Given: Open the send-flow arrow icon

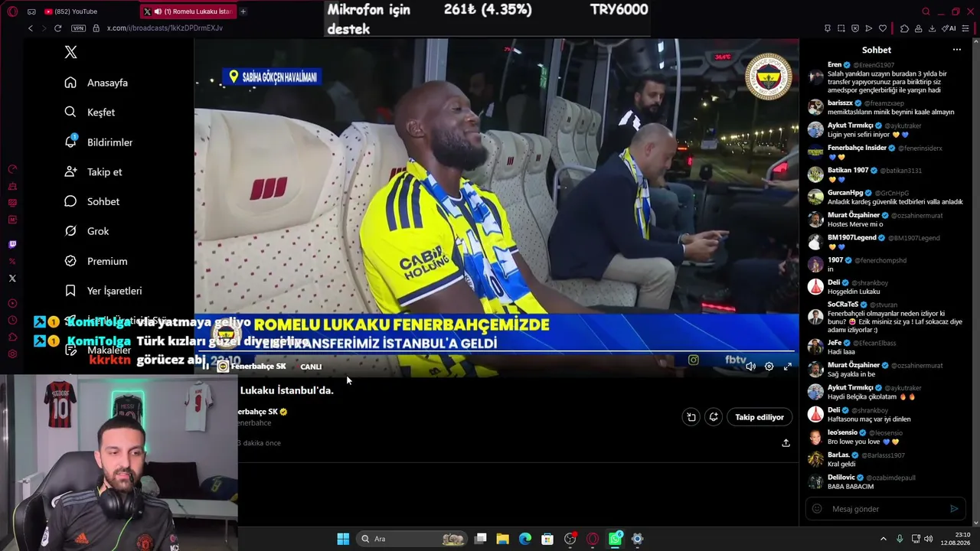Looking at the screenshot, I should [x=868, y=28].
